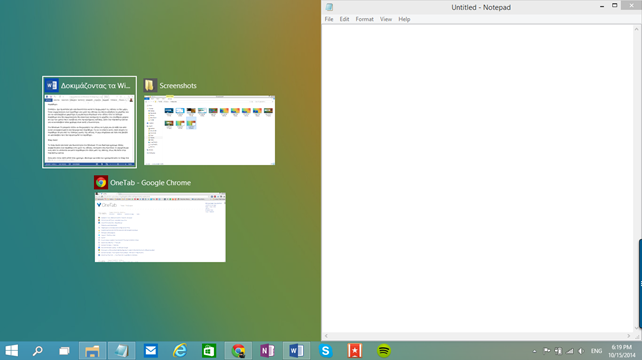This screenshot has height=360, width=642.
Task: Open the network signal tray icon
Action: click(x=570, y=351)
